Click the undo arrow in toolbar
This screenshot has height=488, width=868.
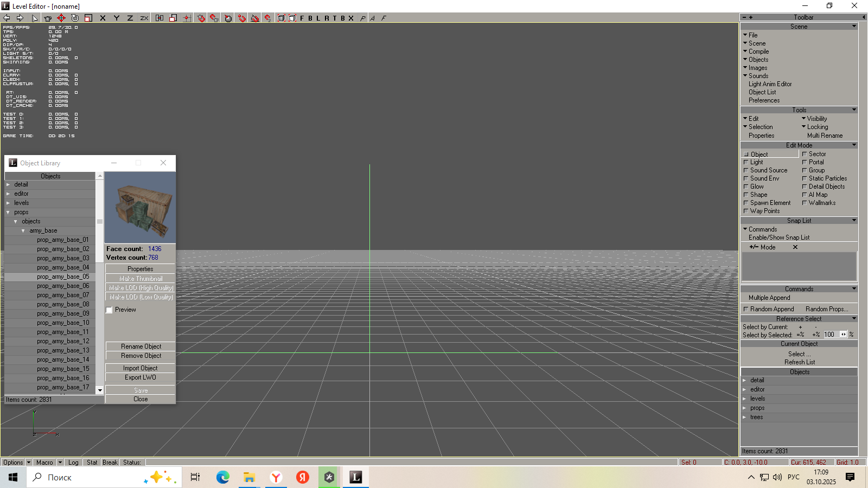click(7, 18)
